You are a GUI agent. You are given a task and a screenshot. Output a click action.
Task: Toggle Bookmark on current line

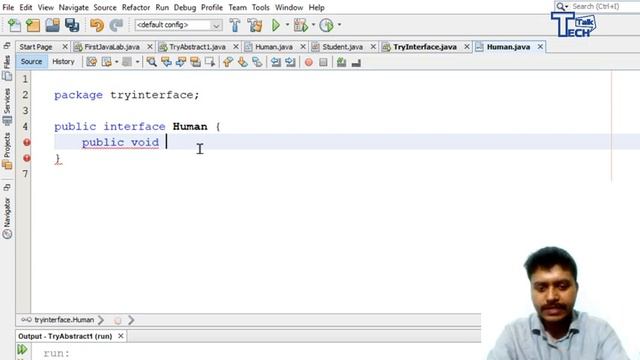[x=257, y=62]
